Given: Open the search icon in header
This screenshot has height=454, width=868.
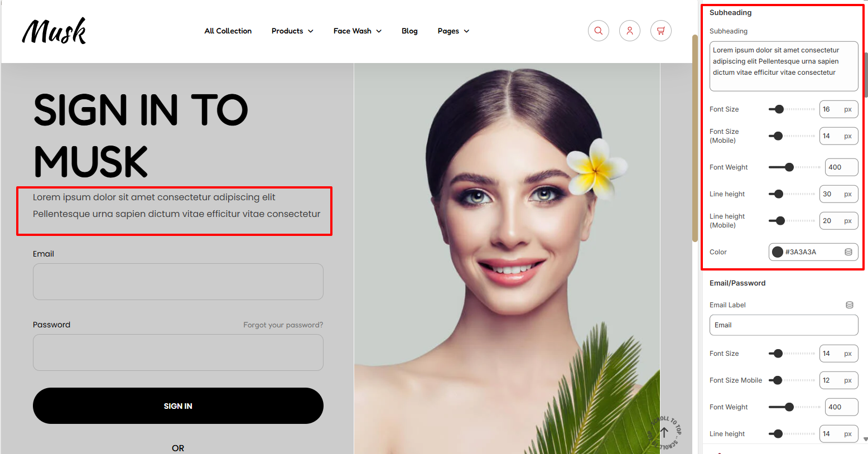Looking at the screenshot, I should click(599, 31).
